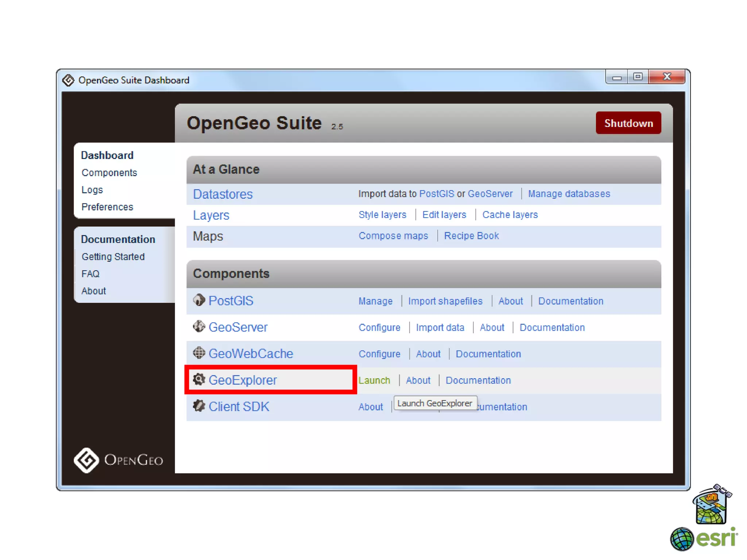Click the Manage databases link

tap(569, 194)
